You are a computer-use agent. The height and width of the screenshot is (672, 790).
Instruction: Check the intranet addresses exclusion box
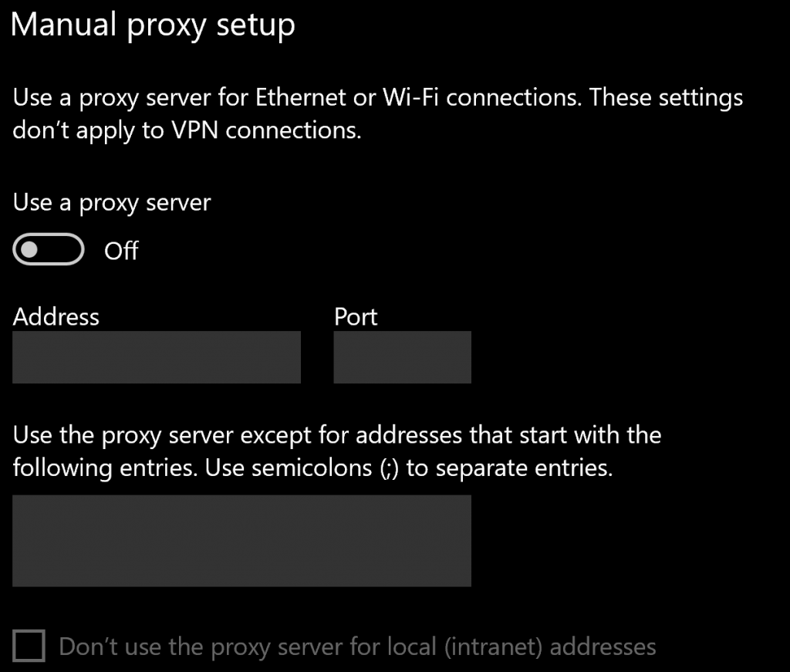pyautogui.click(x=29, y=647)
